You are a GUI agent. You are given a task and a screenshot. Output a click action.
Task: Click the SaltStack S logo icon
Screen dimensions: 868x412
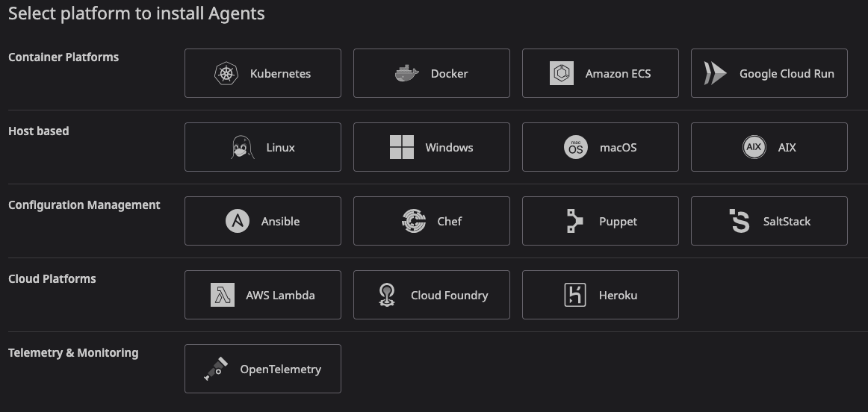pyautogui.click(x=739, y=221)
